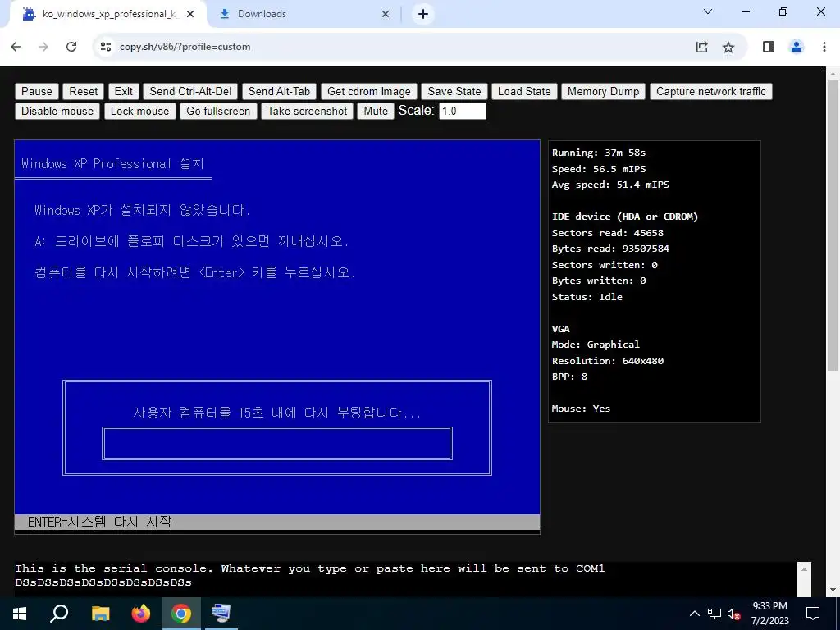The image size is (840, 630).
Task: Open the Chrome three-dot menu
Action: 824,47
